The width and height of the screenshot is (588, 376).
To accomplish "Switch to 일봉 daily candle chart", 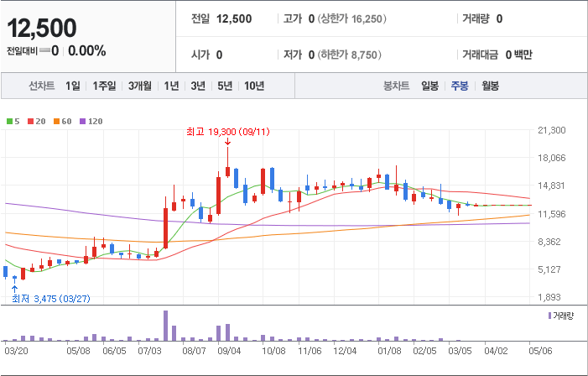I will (429, 86).
